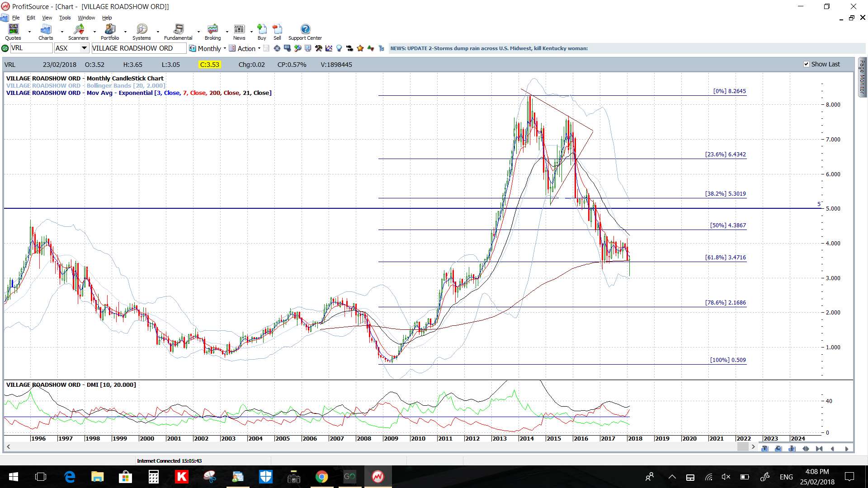The width and height of the screenshot is (868, 488).
Task: Click the Sell order icon
Action: [x=277, y=32]
